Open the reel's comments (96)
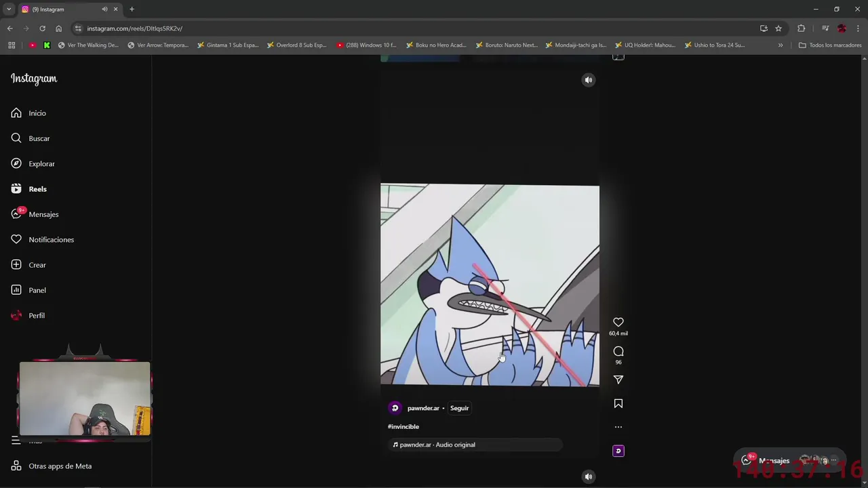 [618, 351]
